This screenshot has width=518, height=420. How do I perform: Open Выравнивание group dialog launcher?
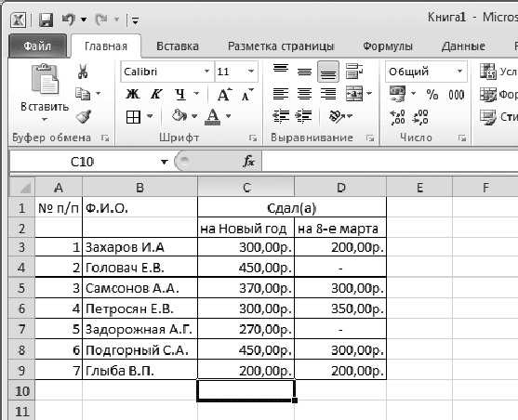[x=370, y=138]
